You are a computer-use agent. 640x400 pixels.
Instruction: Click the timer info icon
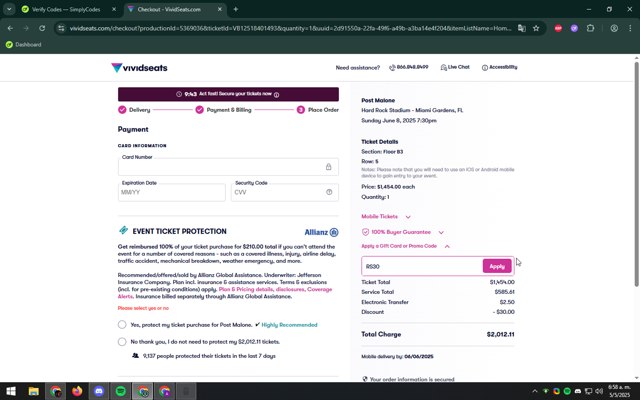(x=276, y=95)
